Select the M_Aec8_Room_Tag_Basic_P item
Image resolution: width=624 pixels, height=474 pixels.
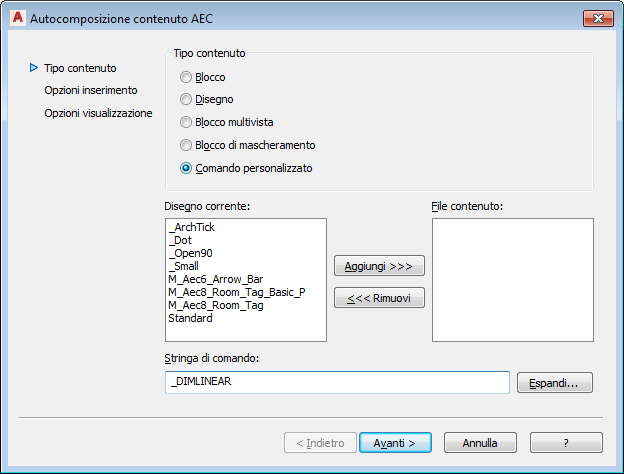pyautogui.click(x=236, y=292)
